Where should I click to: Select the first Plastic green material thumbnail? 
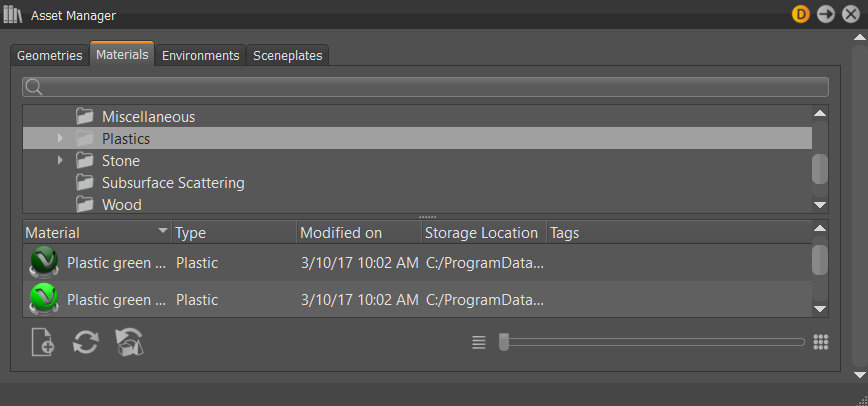click(43, 264)
